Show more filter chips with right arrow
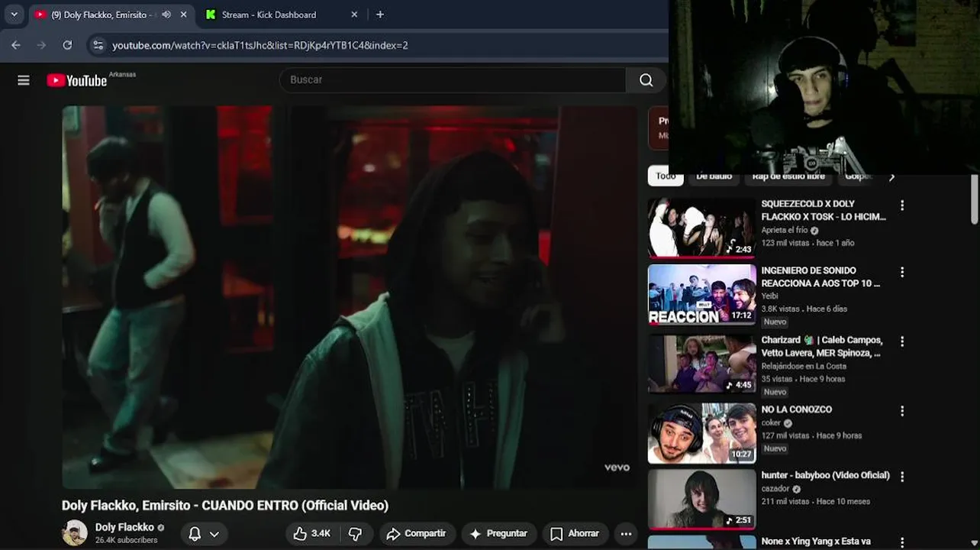980x550 pixels. (x=891, y=176)
